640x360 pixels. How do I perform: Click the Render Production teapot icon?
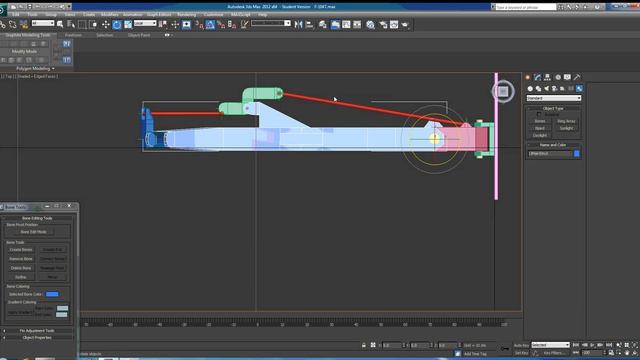pos(405,24)
